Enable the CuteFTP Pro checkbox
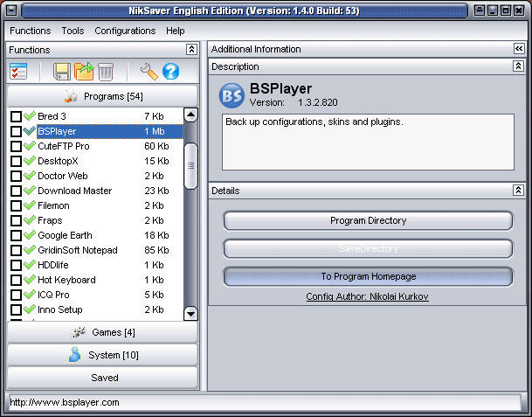 [x=16, y=146]
